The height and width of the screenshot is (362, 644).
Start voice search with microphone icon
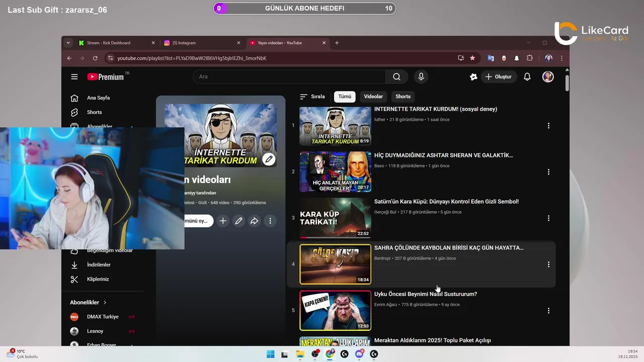tap(421, 77)
